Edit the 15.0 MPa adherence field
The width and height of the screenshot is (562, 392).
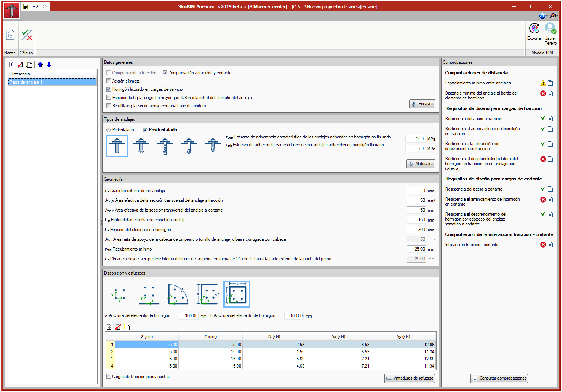coord(415,139)
